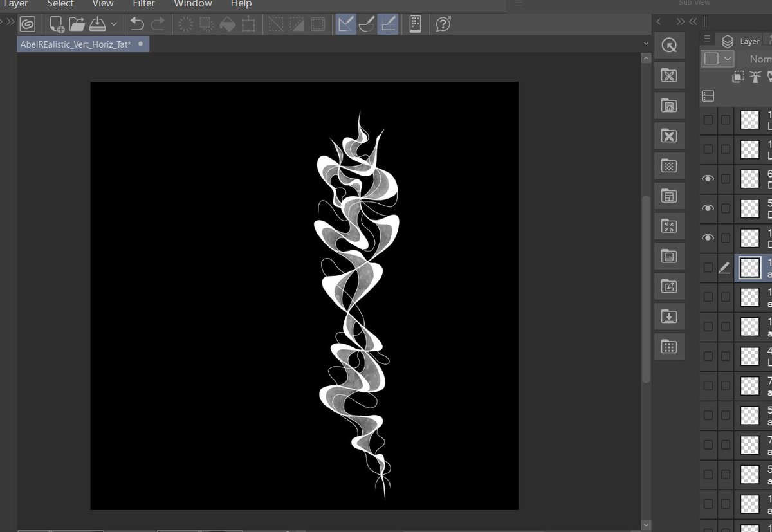Click the lighthouse Reference Layer icon
772x532 pixels.
coord(755,77)
